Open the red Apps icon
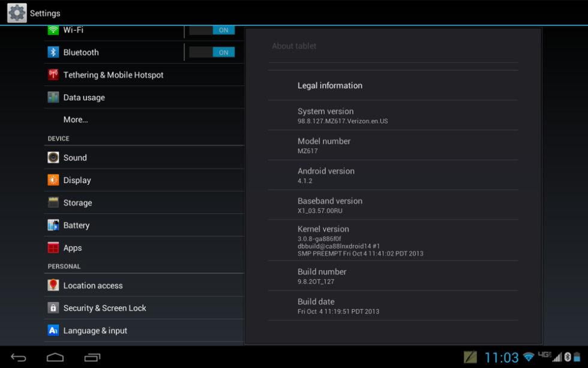Screen dimensions: 588x368 coord(53,248)
